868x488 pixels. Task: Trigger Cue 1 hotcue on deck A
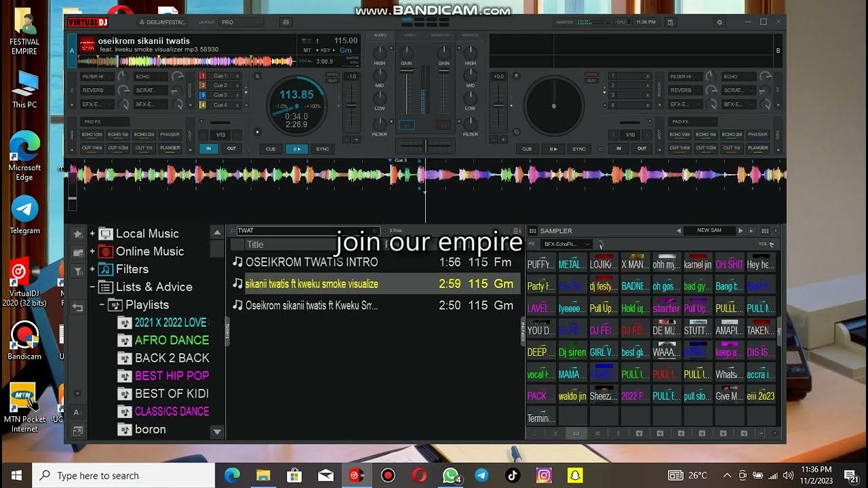(x=220, y=76)
